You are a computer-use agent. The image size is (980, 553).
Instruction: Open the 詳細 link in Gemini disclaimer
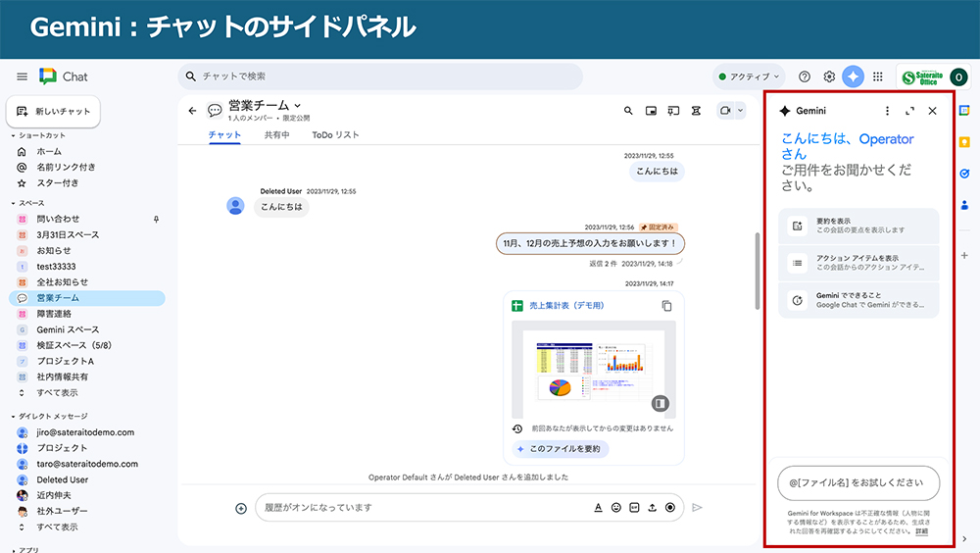point(922,531)
